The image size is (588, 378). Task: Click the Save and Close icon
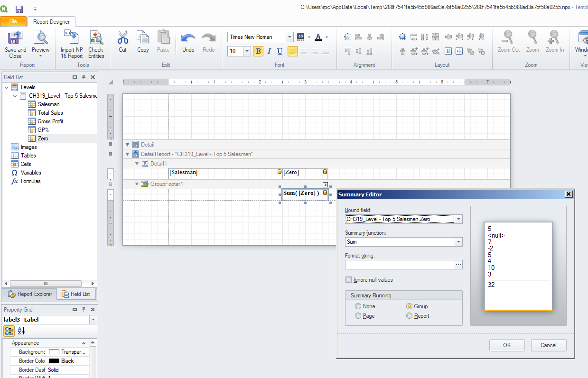point(15,38)
